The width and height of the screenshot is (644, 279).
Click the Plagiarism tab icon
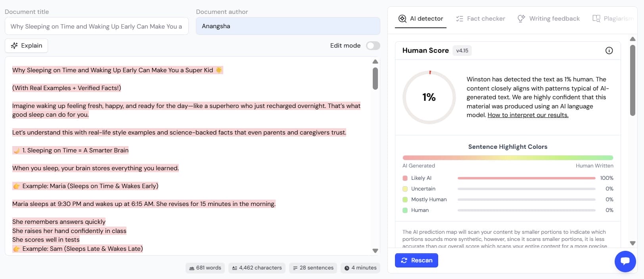(596, 19)
